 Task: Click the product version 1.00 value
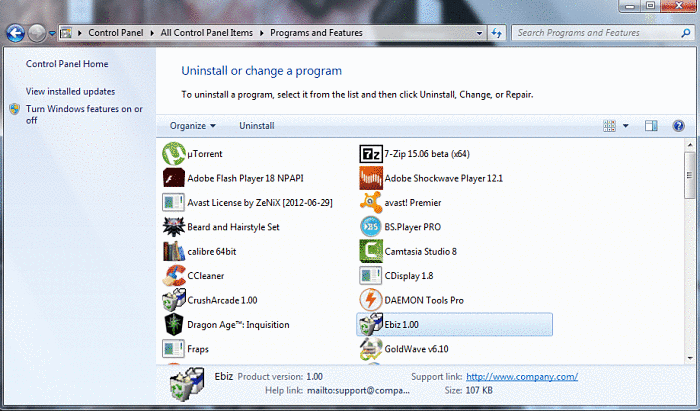click(x=314, y=377)
